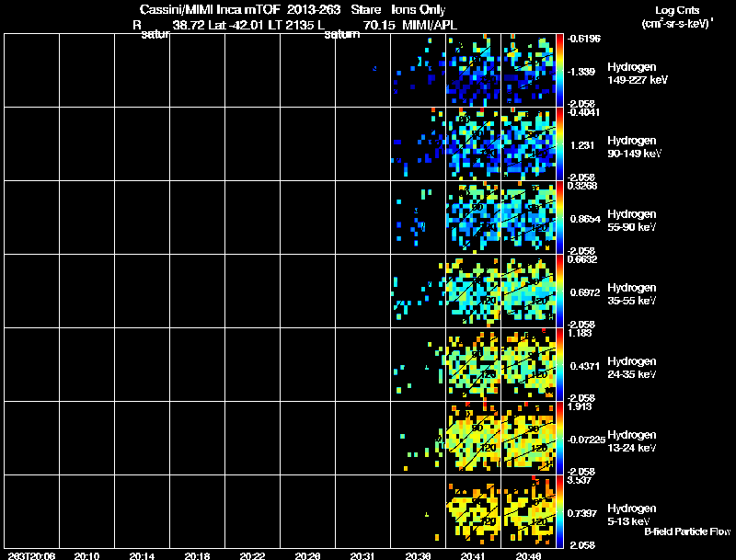Open the 20:46 image in 24-35 keV row

tap(528, 365)
